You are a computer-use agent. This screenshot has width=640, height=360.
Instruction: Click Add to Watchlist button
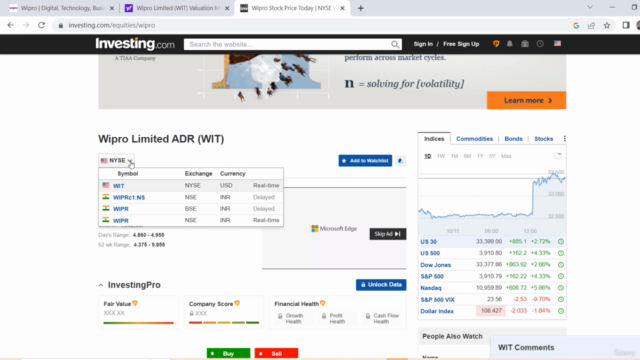coord(365,160)
